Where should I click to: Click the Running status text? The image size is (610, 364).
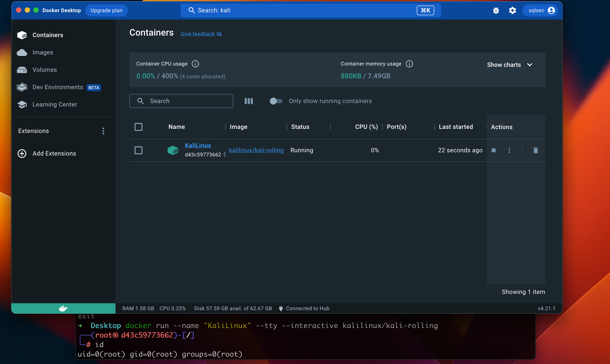302,150
